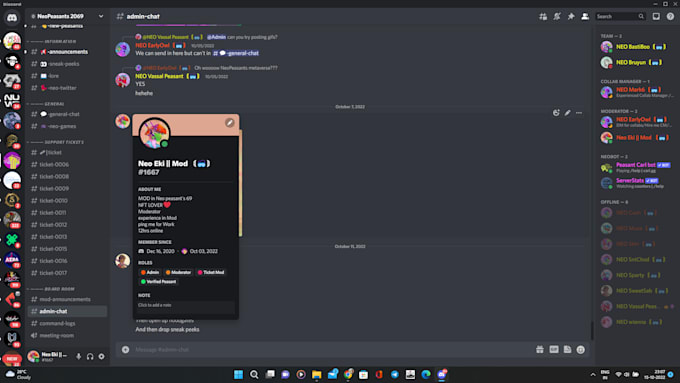Open the sticker picker icon
680x383 pixels.
tap(567, 350)
